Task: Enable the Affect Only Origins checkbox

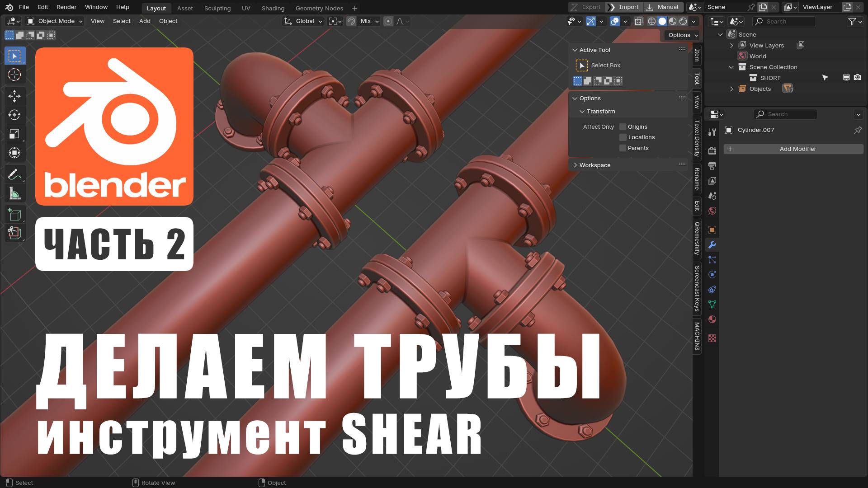Action: 623,127
